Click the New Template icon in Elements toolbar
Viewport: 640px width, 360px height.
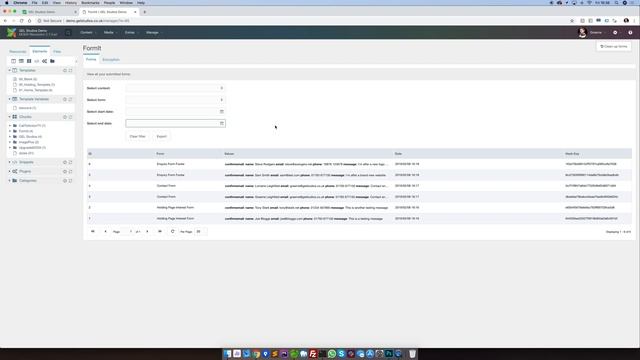pyautogui.click(x=13, y=61)
